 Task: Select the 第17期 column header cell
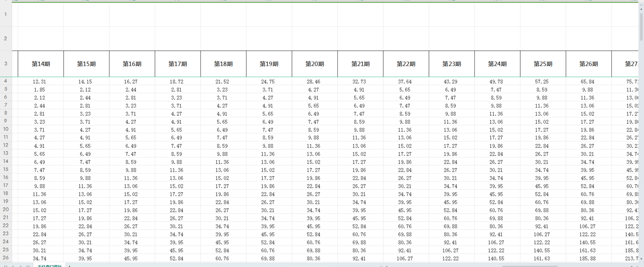(x=178, y=64)
